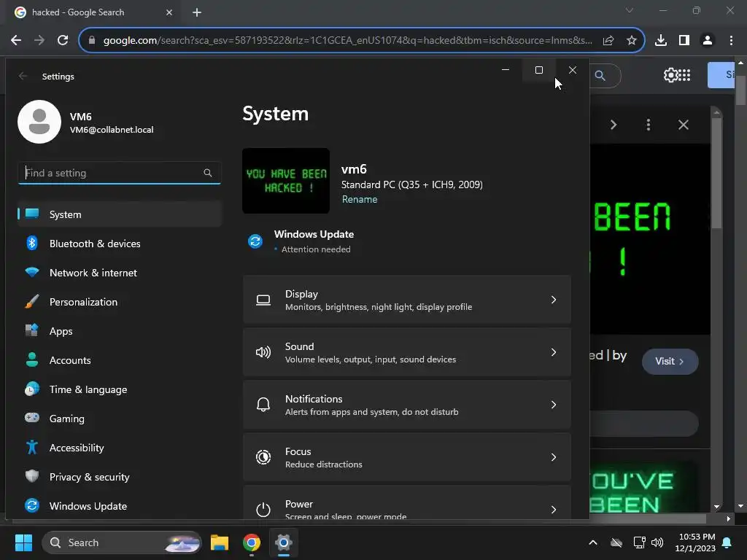Open network status tray icon
This screenshot has width=747, height=560.
(639, 542)
